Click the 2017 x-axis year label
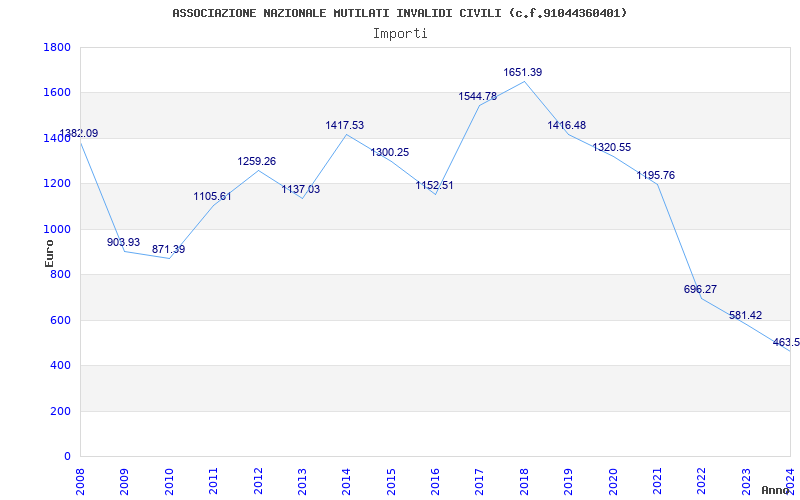This screenshot has width=800, height=500. tap(480, 481)
